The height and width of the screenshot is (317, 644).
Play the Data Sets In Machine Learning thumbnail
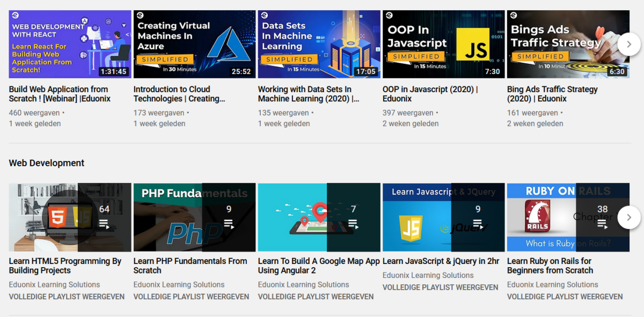(x=319, y=44)
